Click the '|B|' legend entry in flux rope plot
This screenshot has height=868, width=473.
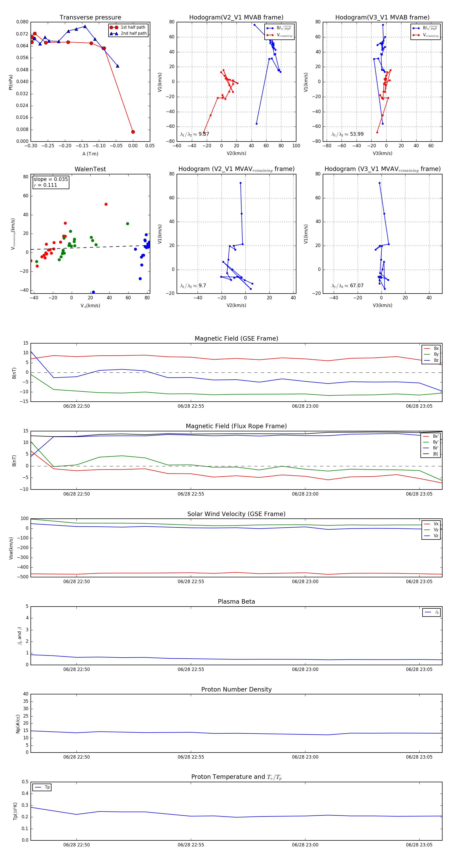click(x=431, y=454)
